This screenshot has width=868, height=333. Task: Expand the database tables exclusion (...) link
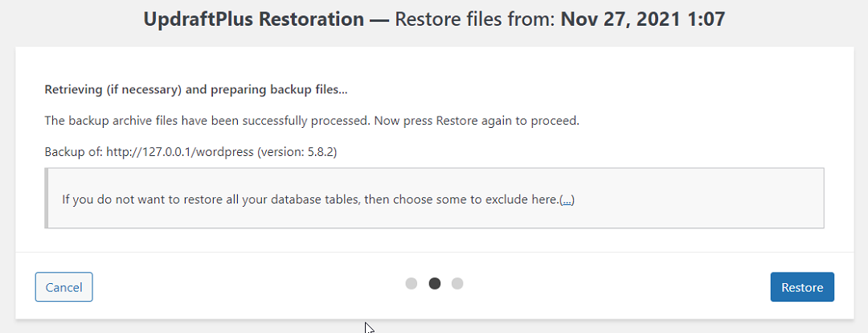(x=567, y=199)
